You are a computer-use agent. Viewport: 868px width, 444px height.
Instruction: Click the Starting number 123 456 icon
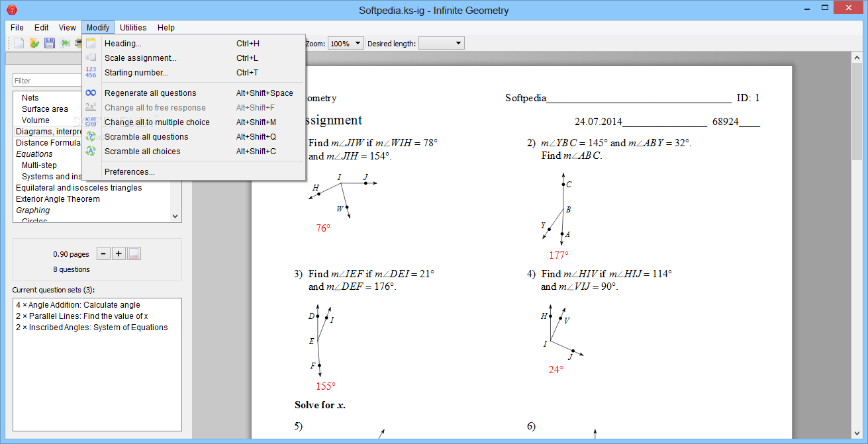(91, 72)
